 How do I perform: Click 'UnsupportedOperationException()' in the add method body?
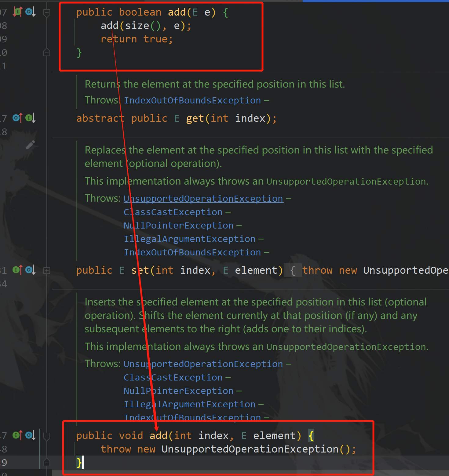[256, 449]
